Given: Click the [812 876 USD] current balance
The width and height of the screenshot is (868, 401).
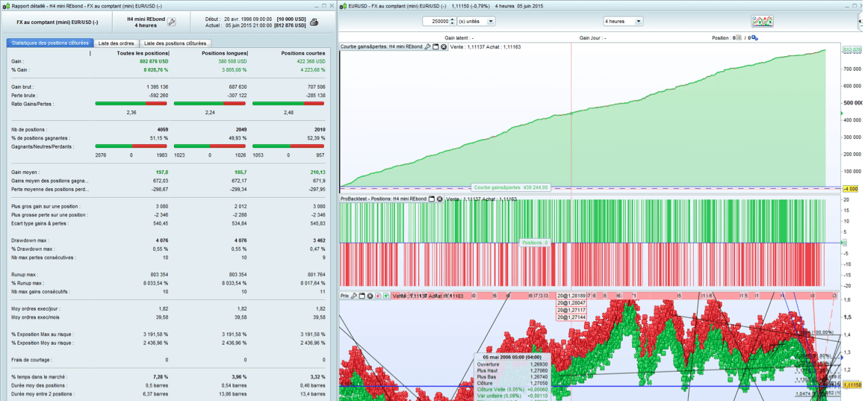Looking at the screenshot, I should 289,25.
